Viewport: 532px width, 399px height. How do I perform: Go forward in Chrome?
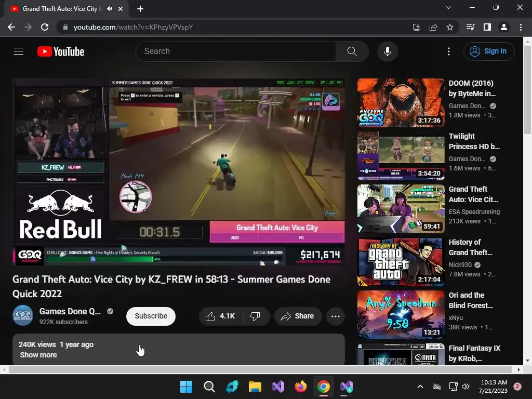(x=28, y=27)
